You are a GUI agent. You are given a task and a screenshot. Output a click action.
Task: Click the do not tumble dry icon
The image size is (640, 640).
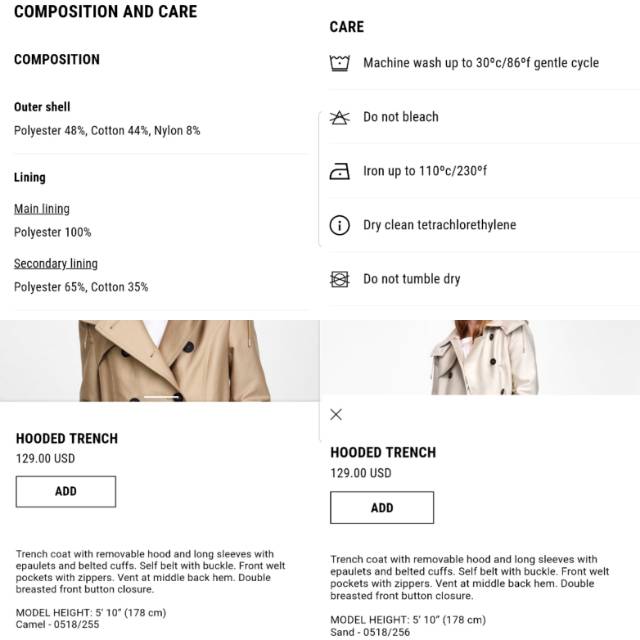[x=340, y=279]
